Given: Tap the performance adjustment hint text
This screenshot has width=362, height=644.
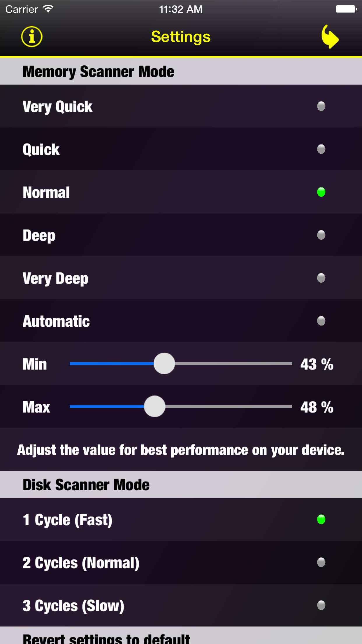Looking at the screenshot, I should 181,450.
